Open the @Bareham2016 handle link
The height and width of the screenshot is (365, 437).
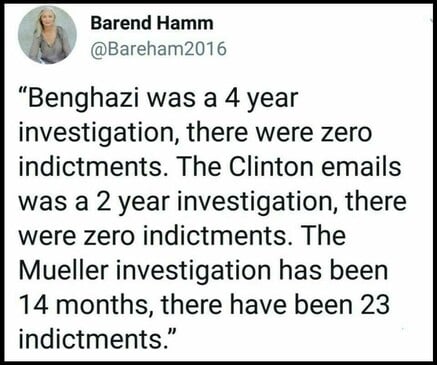click(x=159, y=49)
